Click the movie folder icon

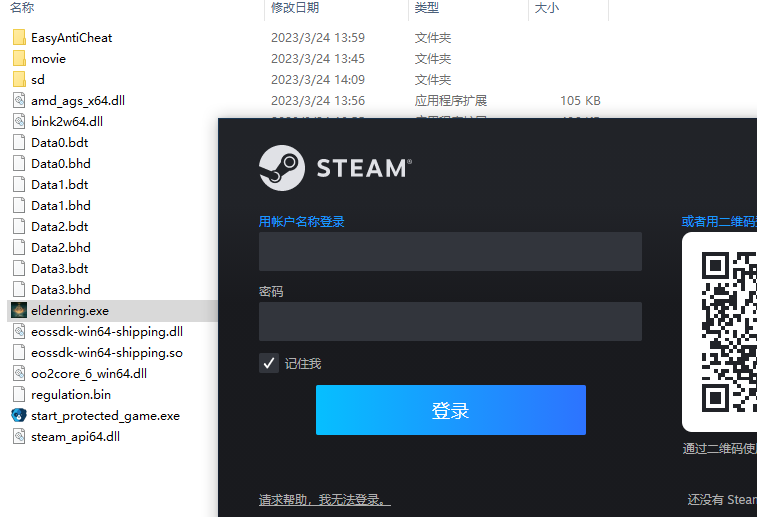pyautogui.click(x=19, y=59)
